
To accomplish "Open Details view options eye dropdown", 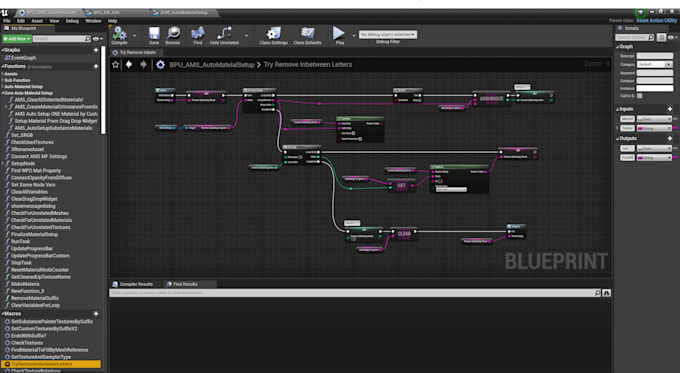I will [x=673, y=38].
